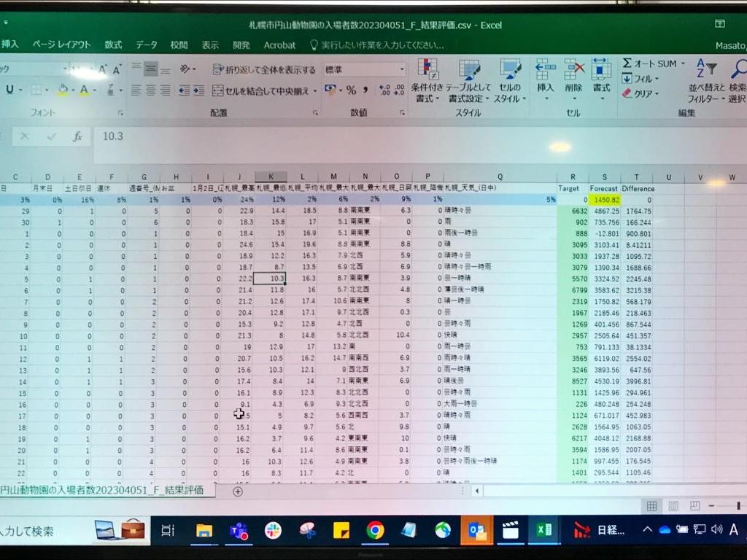Open the 条件付き書式 conditional formatting menu
747x560 pixels.
(x=427, y=80)
